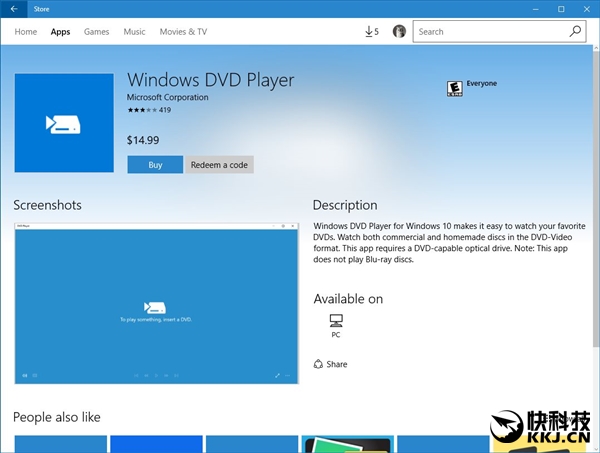Click the ESRB Everyone rating icon

point(455,88)
